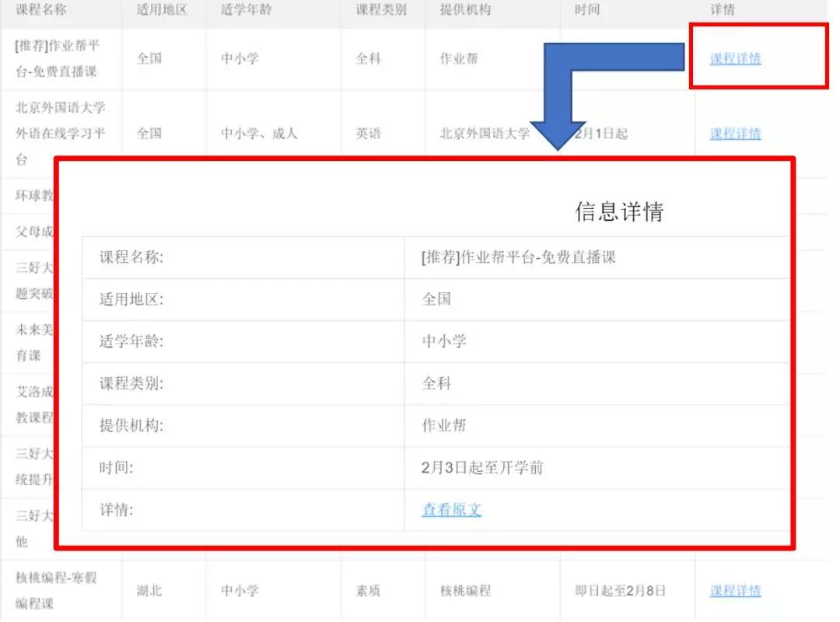Select the 核桃编程-寒假编程课 course name
The height and width of the screenshot is (622, 840).
coord(56,590)
